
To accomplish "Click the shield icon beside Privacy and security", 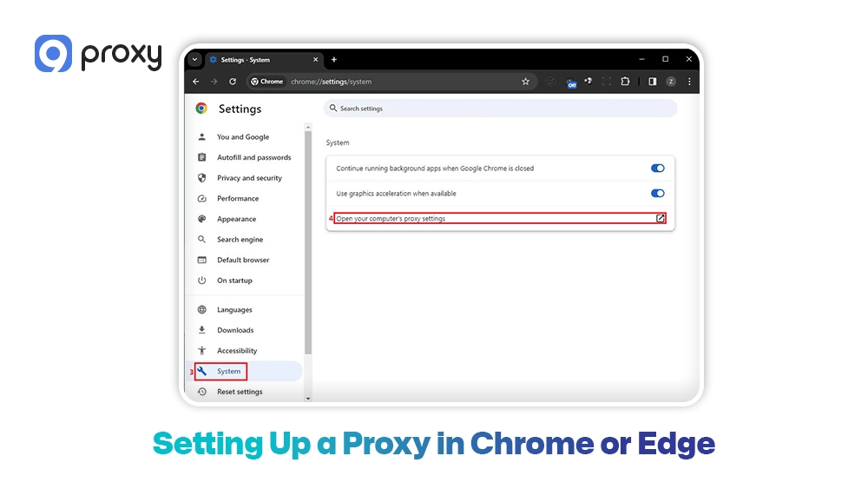I will 202,178.
